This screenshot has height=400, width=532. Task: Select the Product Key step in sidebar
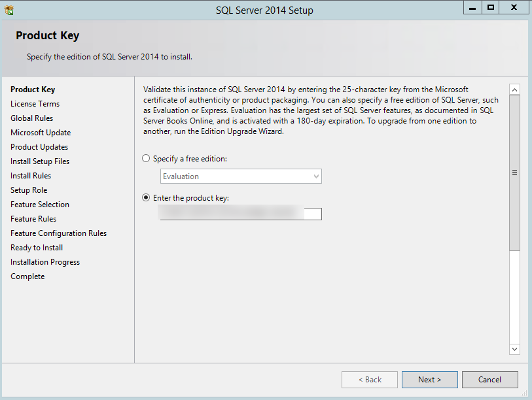click(x=33, y=90)
